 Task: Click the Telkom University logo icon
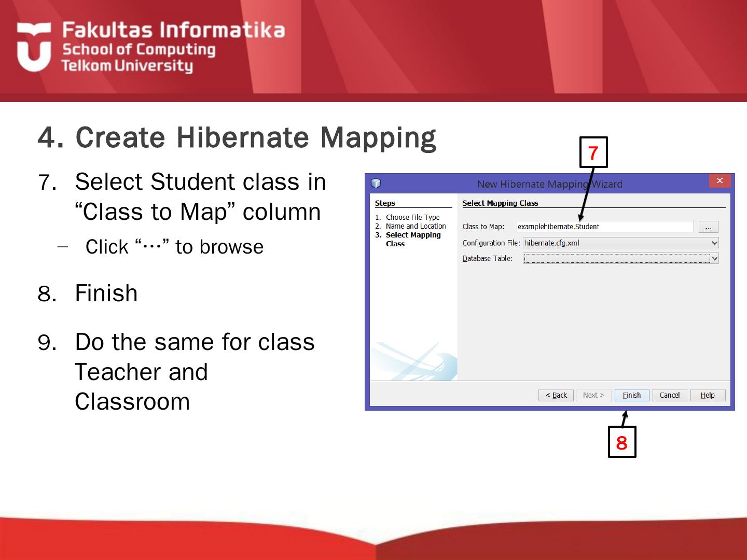tap(34, 47)
